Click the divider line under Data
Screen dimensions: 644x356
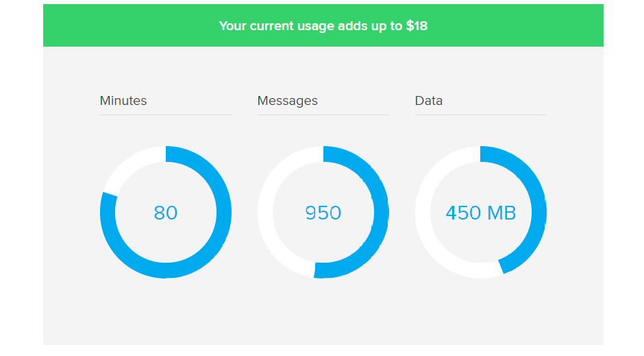(x=481, y=115)
